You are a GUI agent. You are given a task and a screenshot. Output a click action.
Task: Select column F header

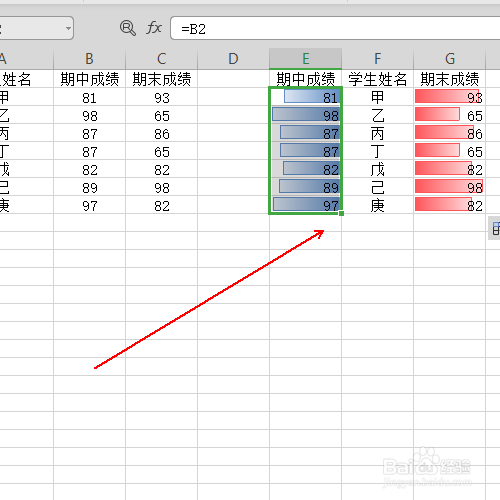(378, 59)
